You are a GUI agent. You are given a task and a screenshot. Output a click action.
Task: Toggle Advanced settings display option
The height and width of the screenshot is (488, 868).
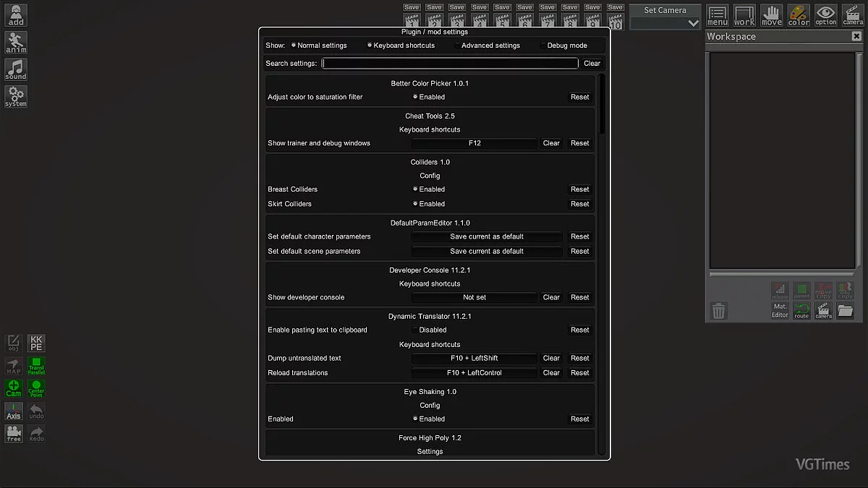coord(457,46)
